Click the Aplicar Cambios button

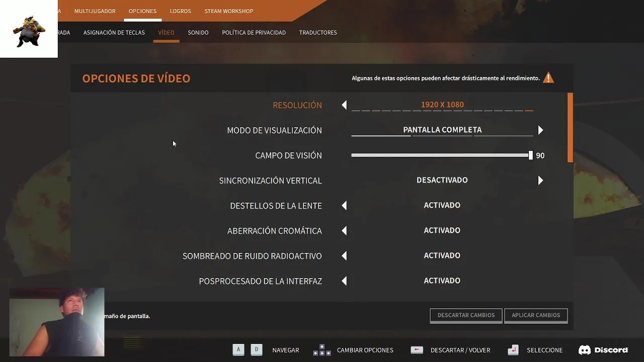pyautogui.click(x=536, y=315)
